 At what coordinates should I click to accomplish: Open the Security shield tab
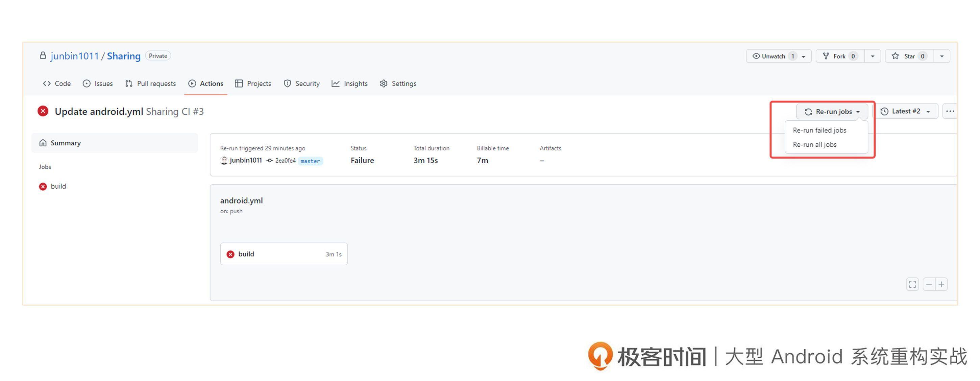point(302,84)
